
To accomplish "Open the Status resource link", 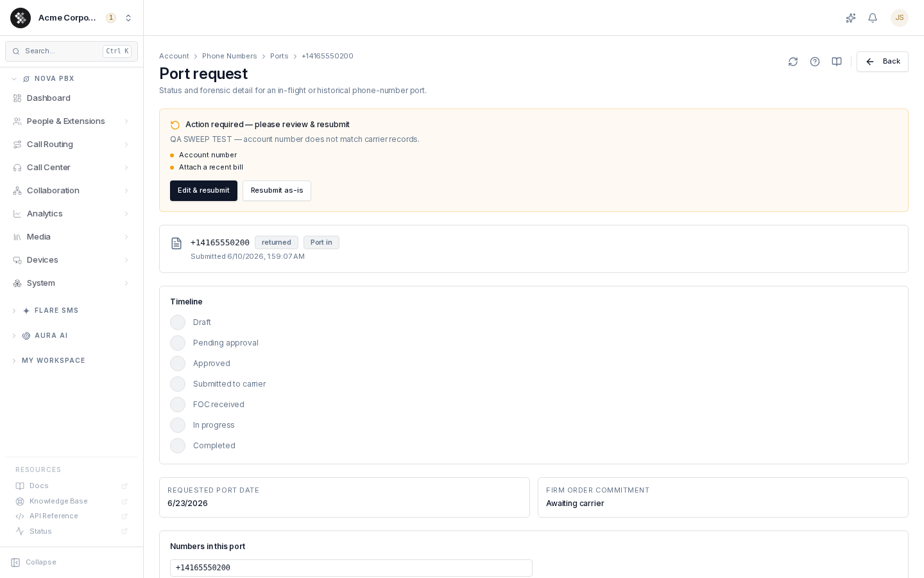I will tap(71, 532).
